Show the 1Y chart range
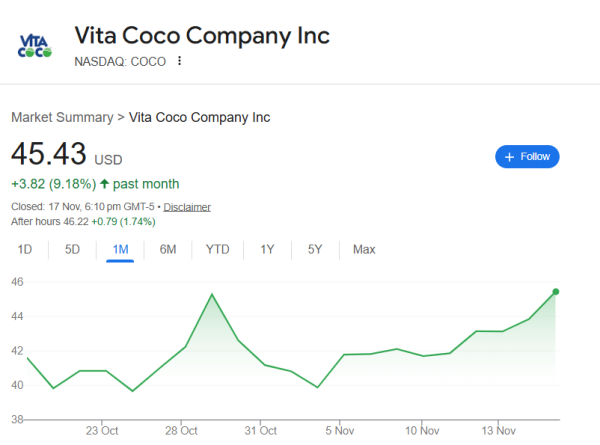This screenshot has width=600, height=445. (267, 249)
